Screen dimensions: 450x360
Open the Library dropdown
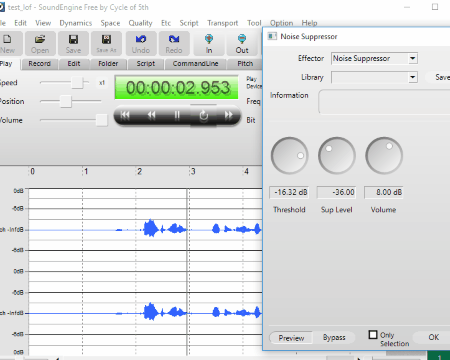[x=413, y=77]
